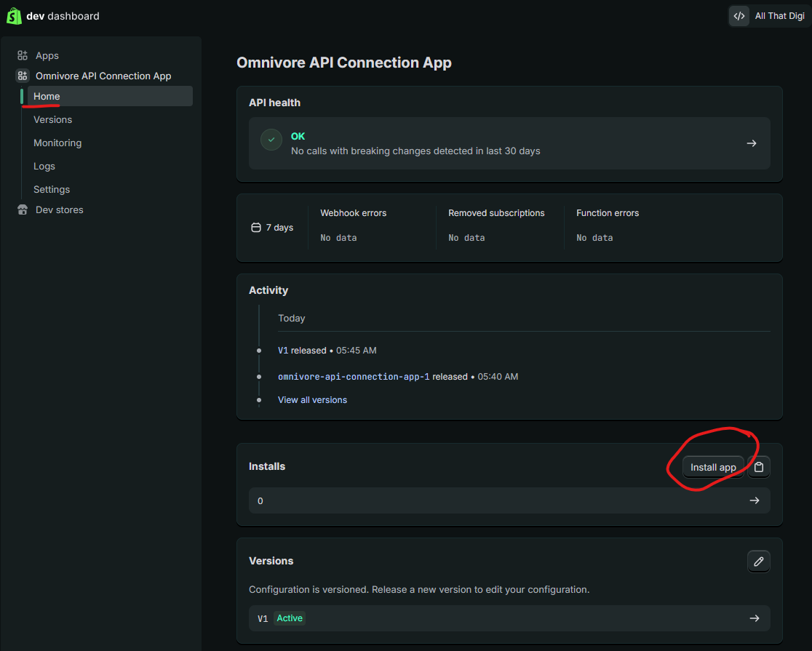Click the Versions section heading
Viewport: 812px width, 651px height.
click(271, 561)
